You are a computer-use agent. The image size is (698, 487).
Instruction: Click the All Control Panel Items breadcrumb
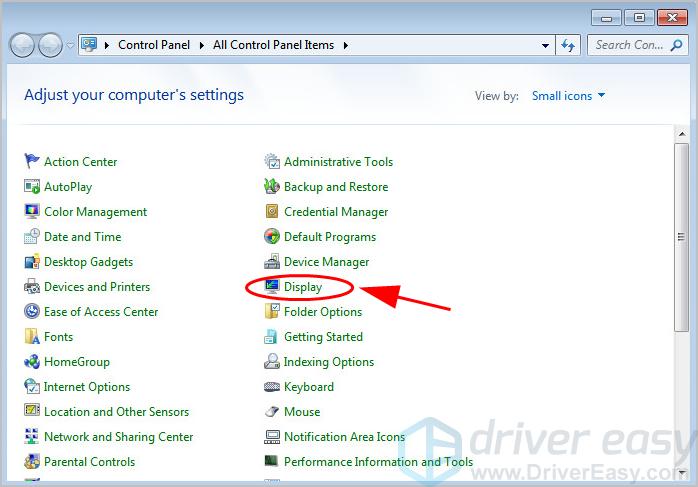click(x=273, y=45)
